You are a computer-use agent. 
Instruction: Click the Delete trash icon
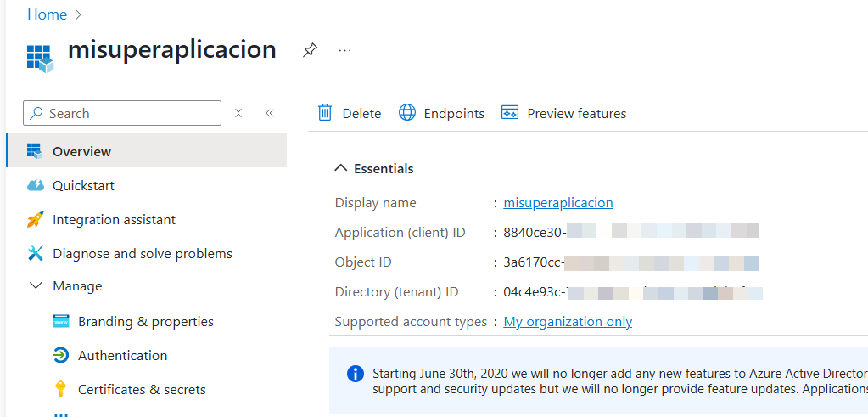324,112
